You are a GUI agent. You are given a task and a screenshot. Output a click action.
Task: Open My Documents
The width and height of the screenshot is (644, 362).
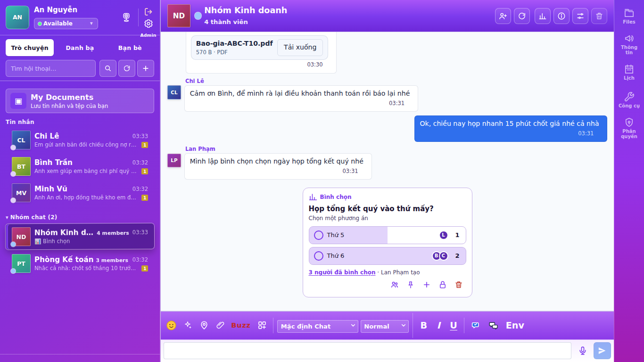pyautogui.click(x=80, y=101)
